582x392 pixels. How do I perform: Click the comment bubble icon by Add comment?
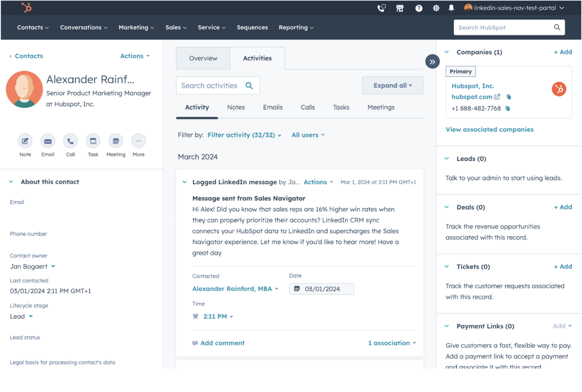click(x=195, y=343)
